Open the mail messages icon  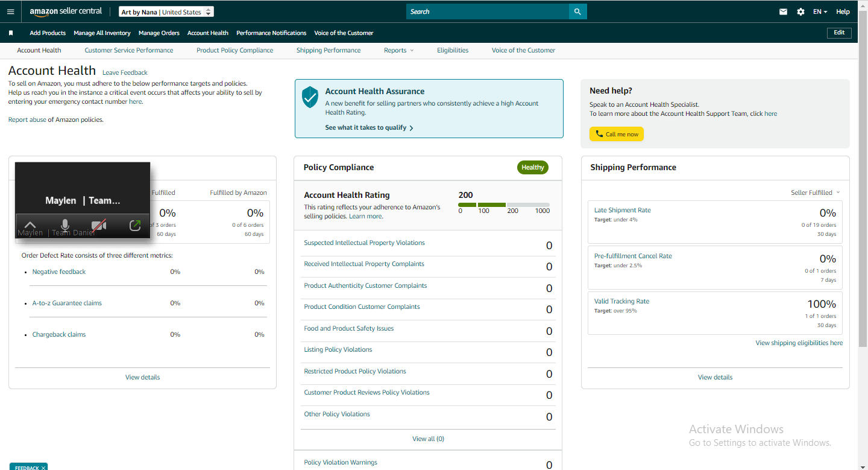point(783,11)
